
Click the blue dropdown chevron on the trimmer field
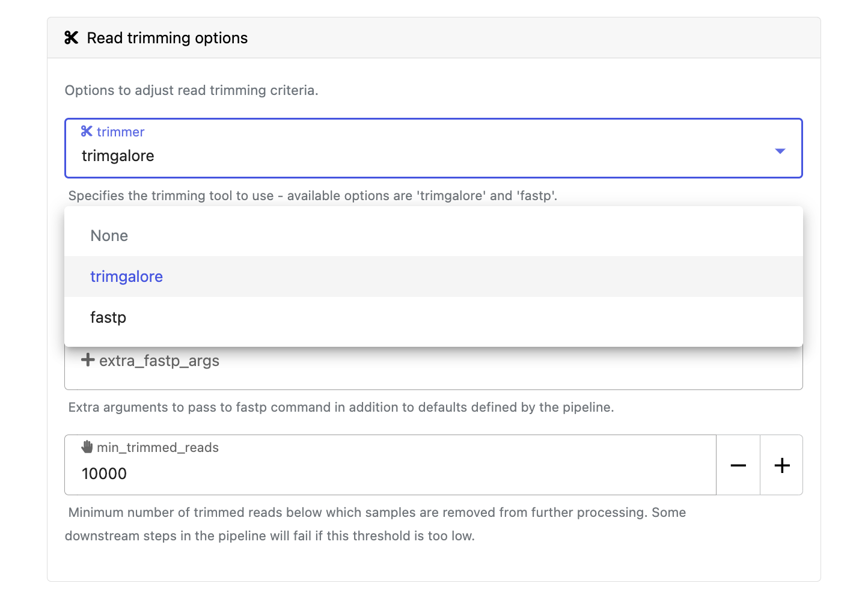pos(780,151)
